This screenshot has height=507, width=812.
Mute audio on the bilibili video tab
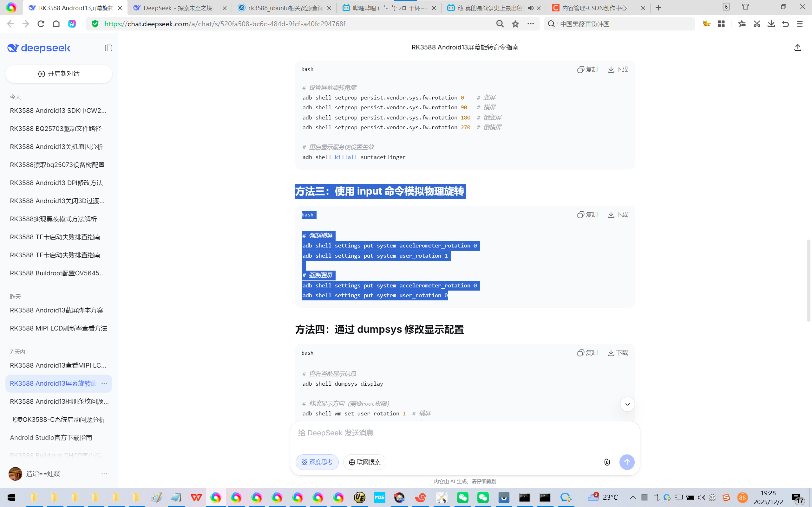tap(530, 8)
